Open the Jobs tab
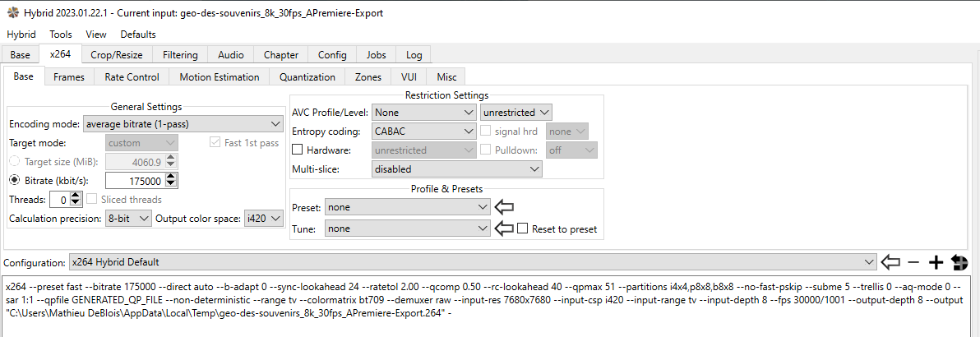980x337 pixels. coord(376,55)
